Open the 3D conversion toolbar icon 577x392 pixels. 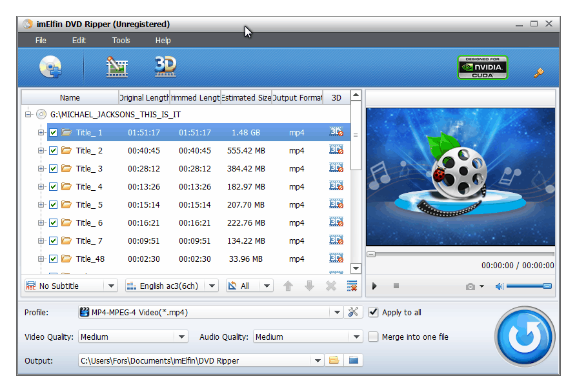[166, 66]
